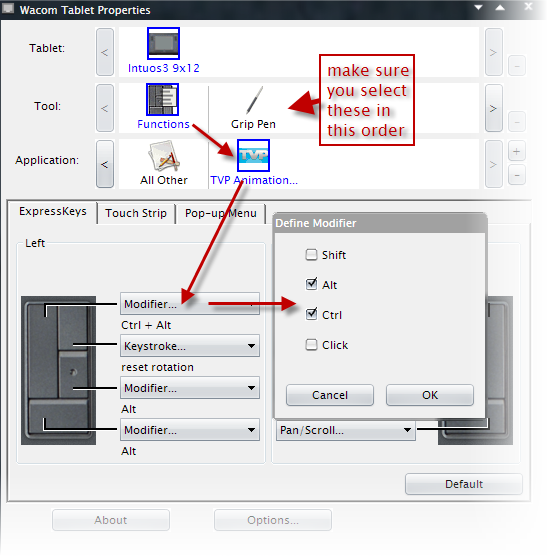Screen dimensions: 548x556
Task: Open the Options button
Action: pos(273,520)
